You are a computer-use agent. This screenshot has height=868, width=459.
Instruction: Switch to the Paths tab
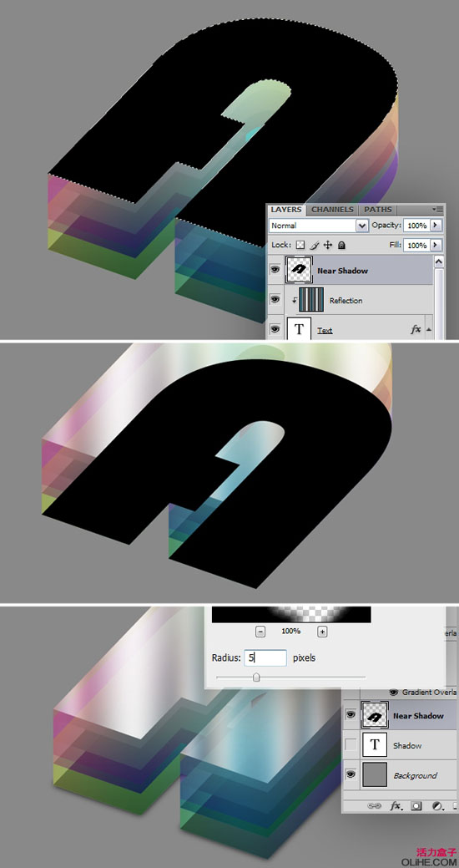tap(378, 209)
